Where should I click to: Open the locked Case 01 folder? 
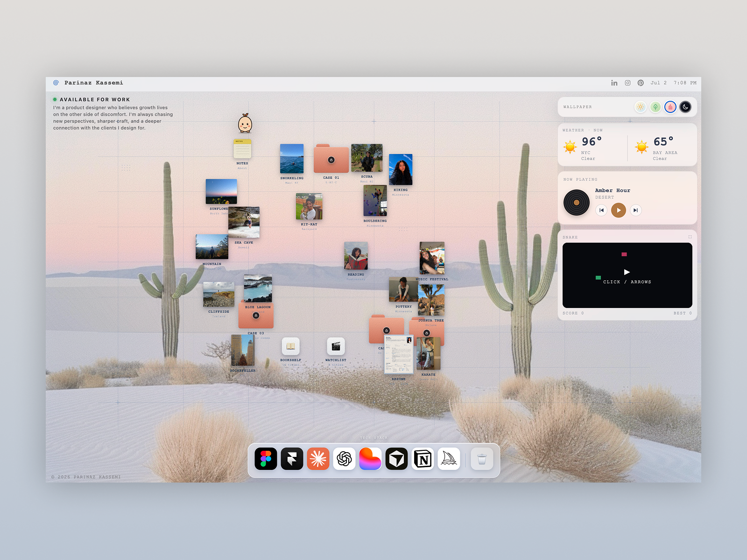point(331,159)
